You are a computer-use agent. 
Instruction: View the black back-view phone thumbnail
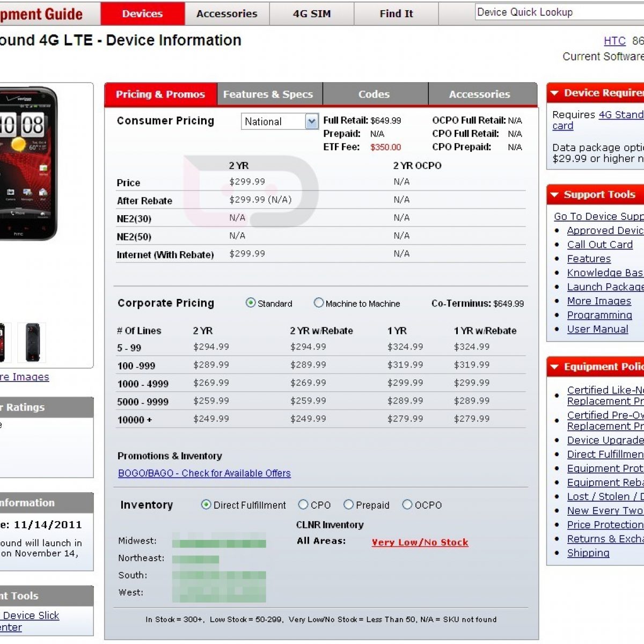tap(32, 342)
